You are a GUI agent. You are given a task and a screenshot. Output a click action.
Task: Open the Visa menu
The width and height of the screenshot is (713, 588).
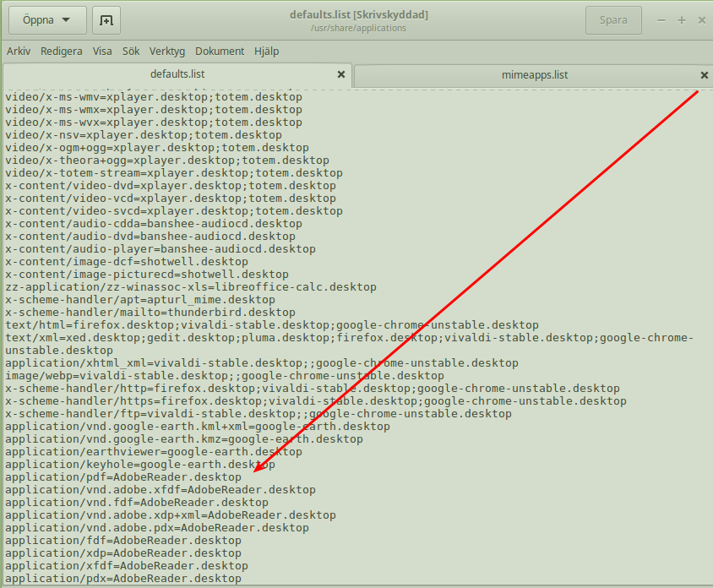coord(102,52)
